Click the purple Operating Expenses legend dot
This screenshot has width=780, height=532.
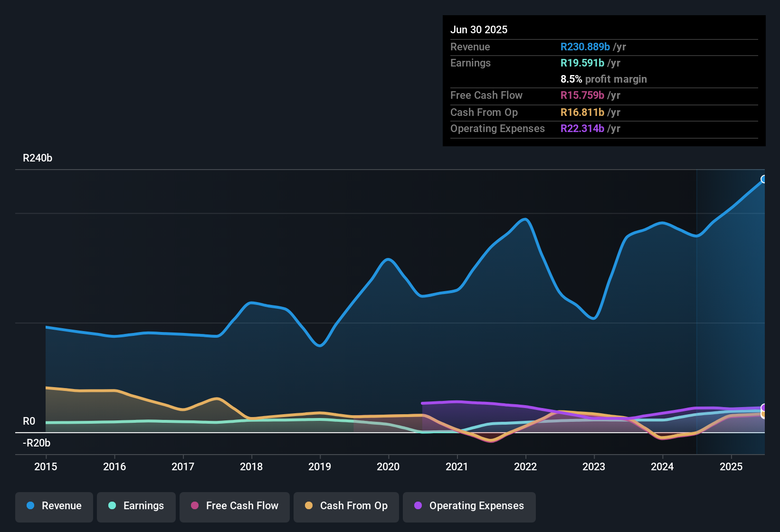pyautogui.click(x=418, y=506)
